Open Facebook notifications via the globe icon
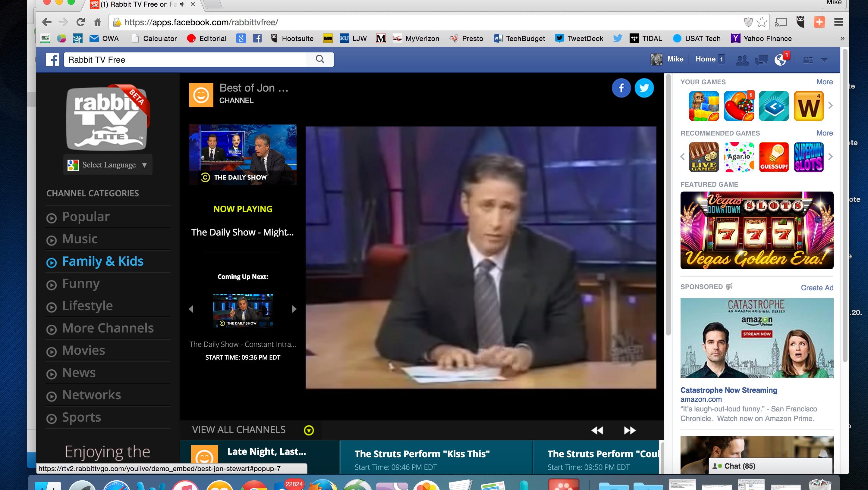This screenshot has width=868, height=490. click(x=779, y=60)
